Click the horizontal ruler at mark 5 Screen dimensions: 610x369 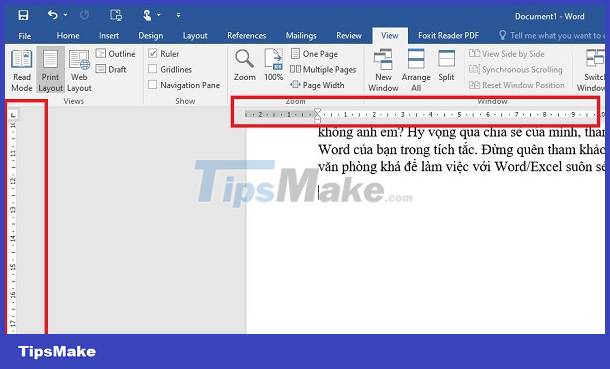coord(459,115)
